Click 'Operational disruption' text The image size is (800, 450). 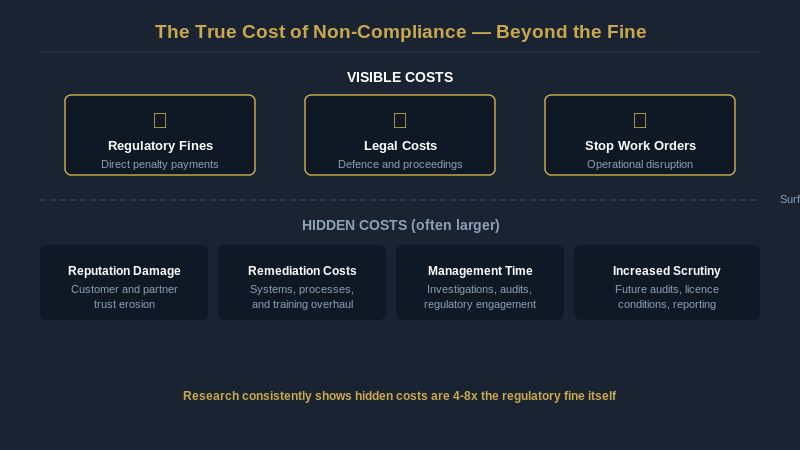pyautogui.click(x=640, y=164)
